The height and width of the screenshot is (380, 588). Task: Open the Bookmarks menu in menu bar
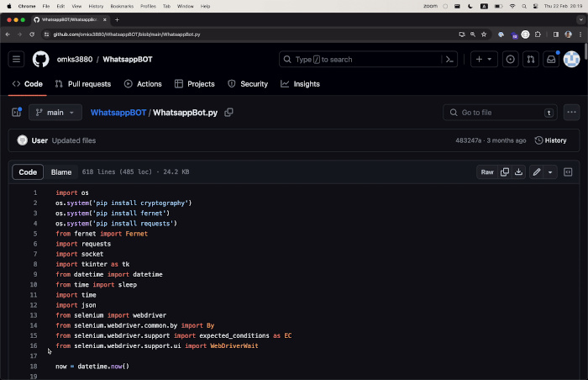122,6
